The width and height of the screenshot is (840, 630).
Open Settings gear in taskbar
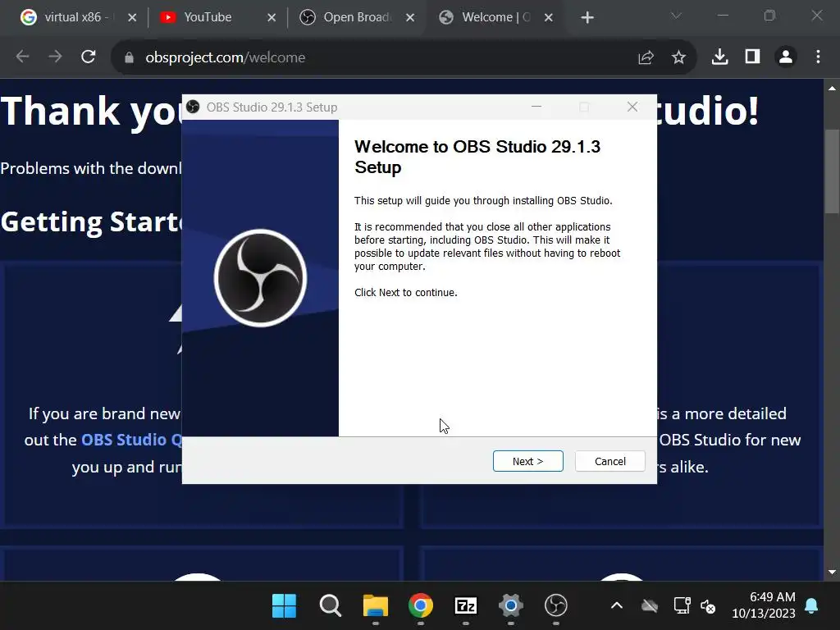(510, 606)
